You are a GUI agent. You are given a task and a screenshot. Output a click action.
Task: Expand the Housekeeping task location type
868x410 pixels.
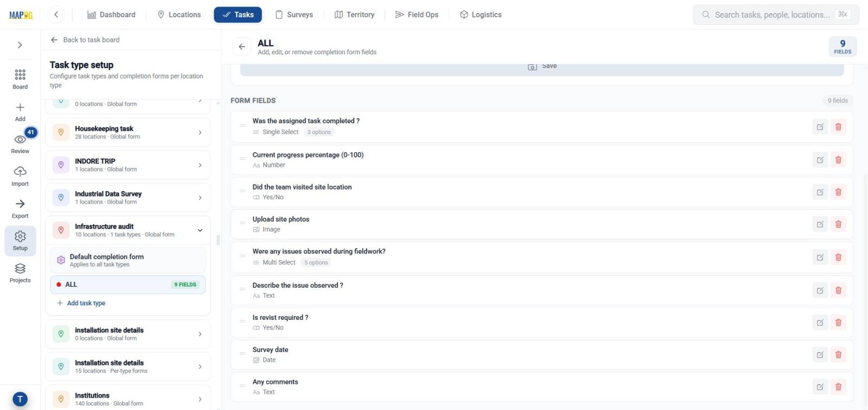(x=200, y=133)
